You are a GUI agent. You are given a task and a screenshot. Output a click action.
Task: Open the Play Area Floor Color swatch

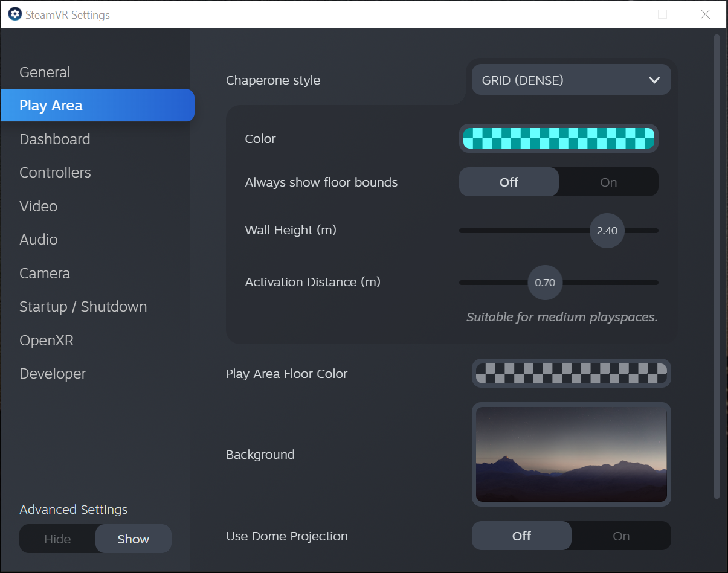(x=572, y=373)
